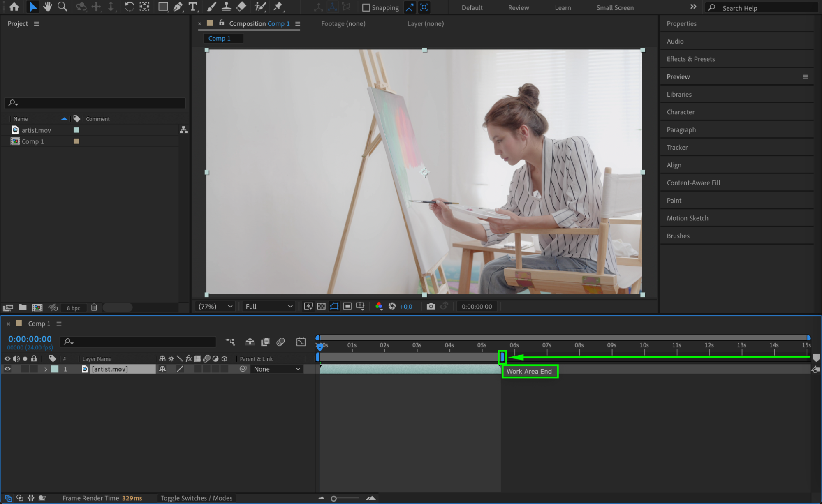
Task: Click Toggle Switches / Modes button
Action: click(197, 498)
